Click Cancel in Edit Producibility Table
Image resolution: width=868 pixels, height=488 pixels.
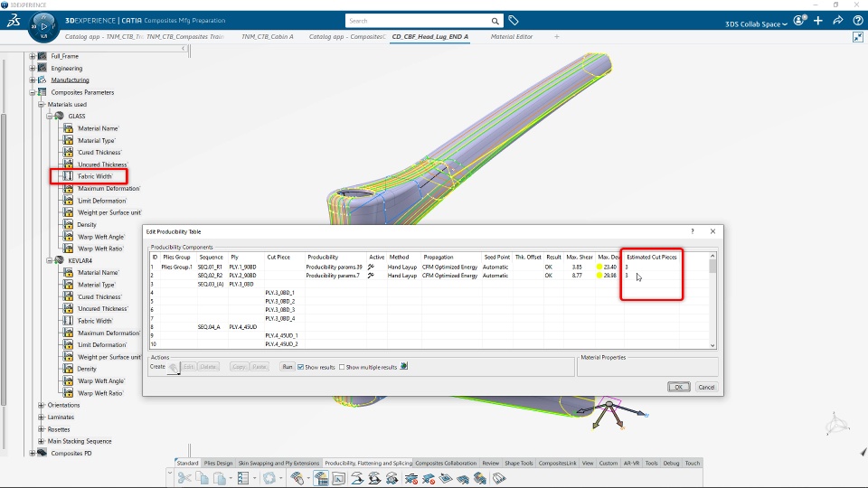(706, 387)
